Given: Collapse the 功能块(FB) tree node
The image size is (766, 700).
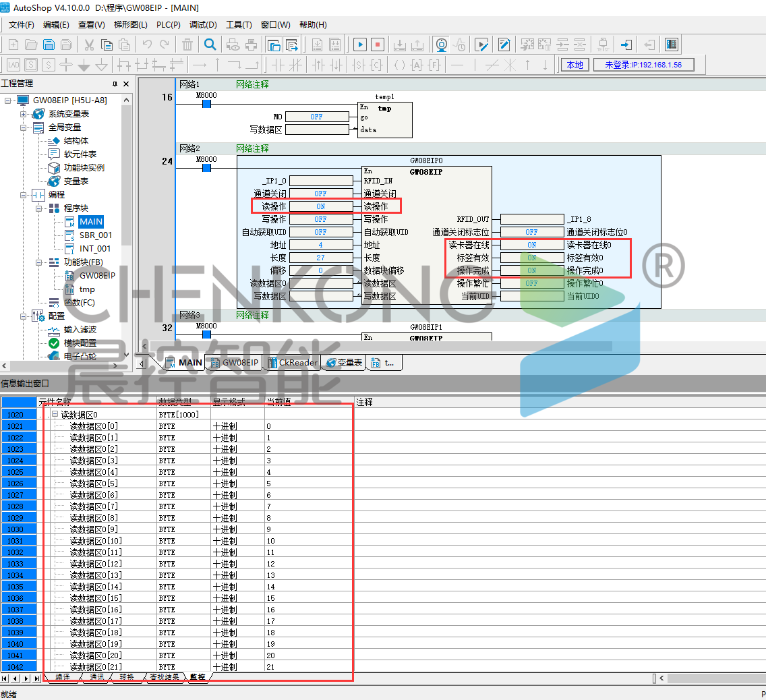Looking at the screenshot, I should pos(38,262).
